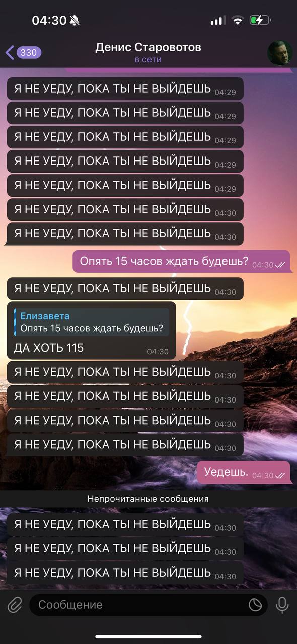Viewport: 297px width, 644px height.
Task: Tap the muted bell icon beside the clock
Action: (x=75, y=20)
